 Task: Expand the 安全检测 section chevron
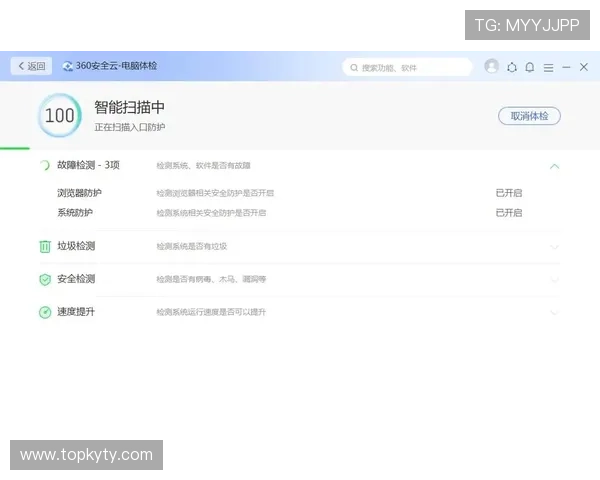(x=554, y=280)
